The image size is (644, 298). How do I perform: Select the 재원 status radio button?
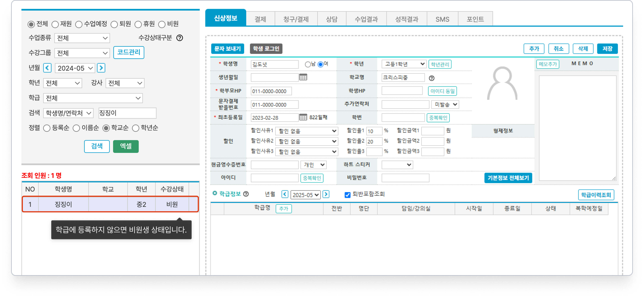point(55,24)
